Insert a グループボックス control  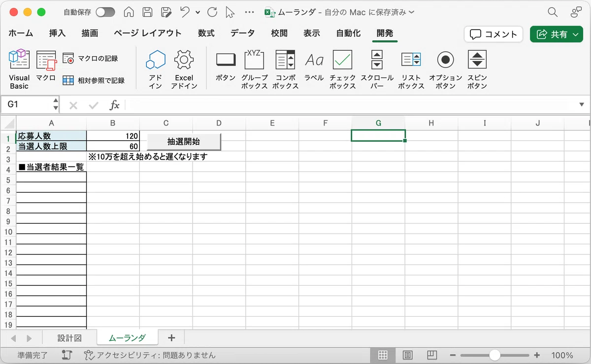pyautogui.click(x=255, y=69)
